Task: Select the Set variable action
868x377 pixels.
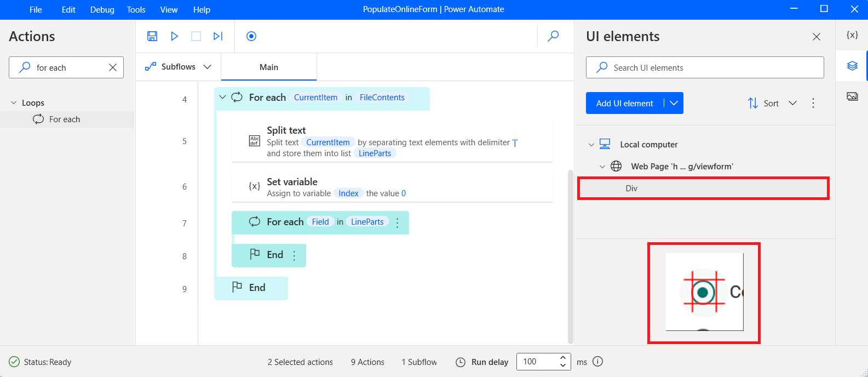Action: pos(392,187)
